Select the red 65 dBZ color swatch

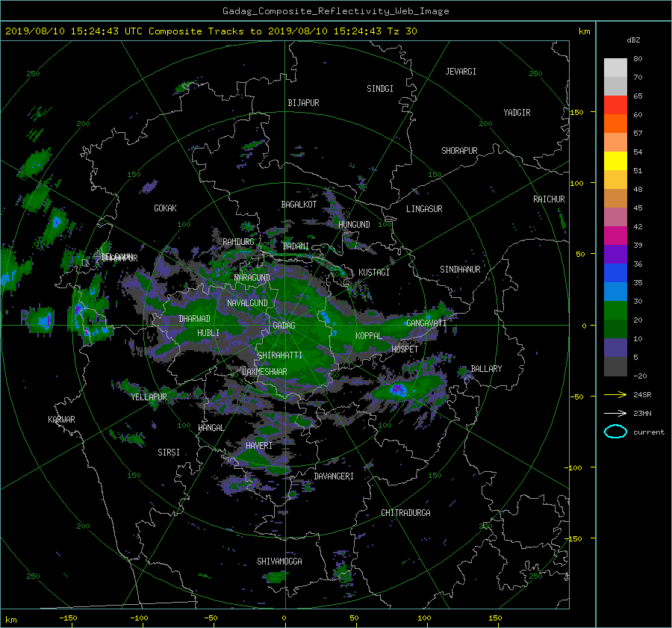tap(615, 105)
